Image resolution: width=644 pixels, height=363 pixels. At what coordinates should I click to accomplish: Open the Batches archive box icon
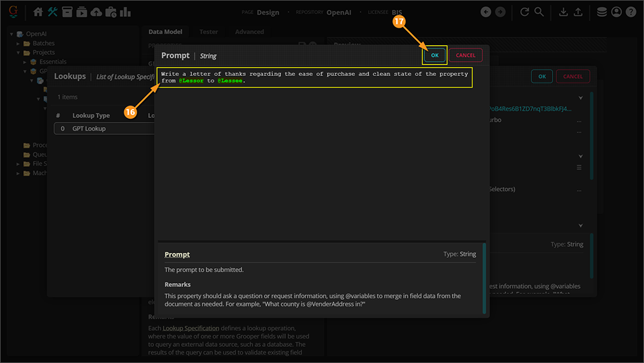(x=67, y=12)
